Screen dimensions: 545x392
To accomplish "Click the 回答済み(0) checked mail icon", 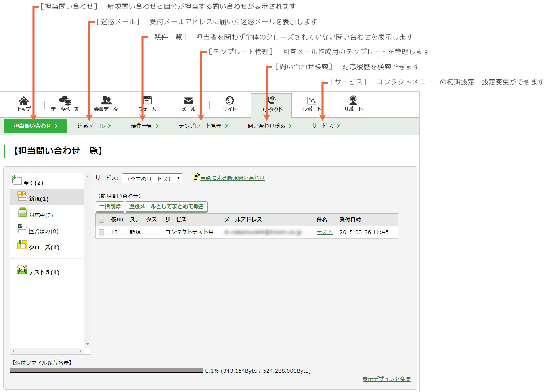I will coord(22,228).
